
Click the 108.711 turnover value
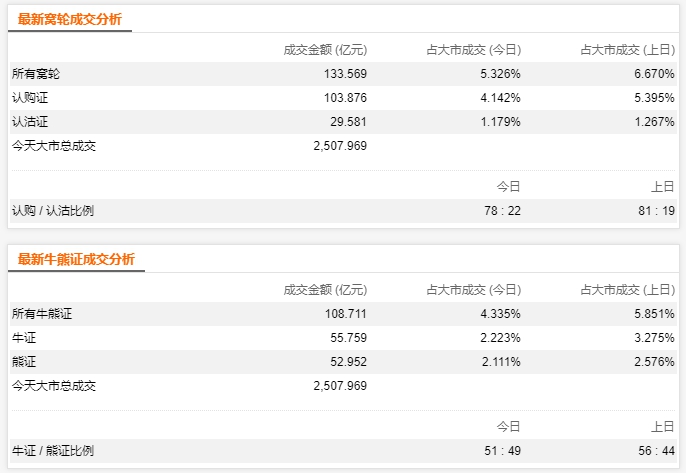coord(346,314)
